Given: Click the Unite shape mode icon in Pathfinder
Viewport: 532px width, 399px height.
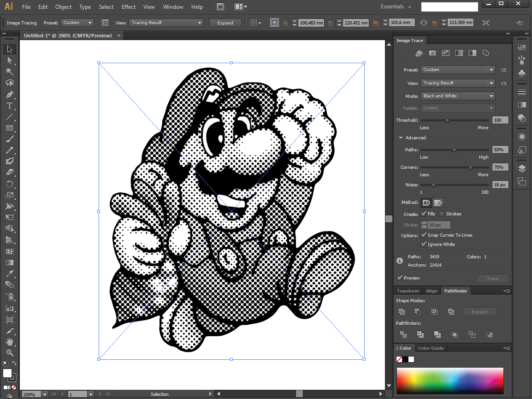Looking at the screenshot, I should (x=402, y=312).
